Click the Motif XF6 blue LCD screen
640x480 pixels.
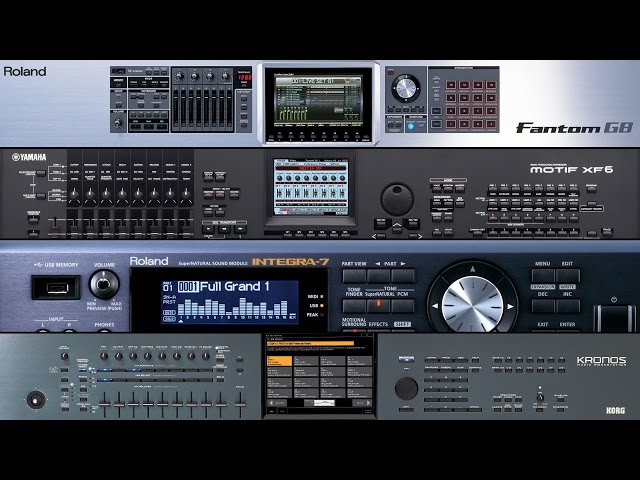coord(311,187)
